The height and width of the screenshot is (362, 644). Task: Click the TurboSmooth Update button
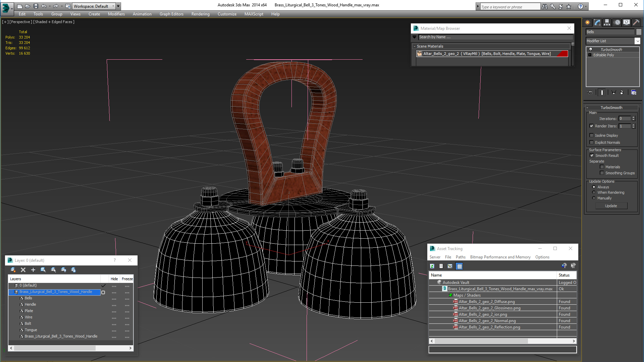click(611, 206)
